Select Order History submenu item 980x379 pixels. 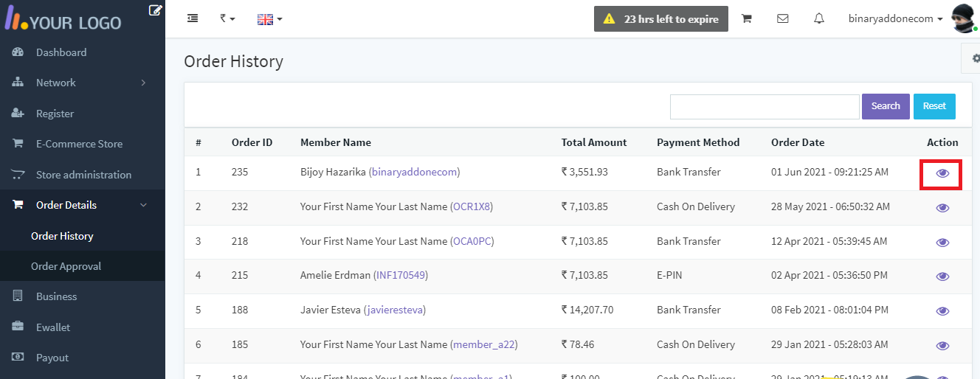click(62, 236)
